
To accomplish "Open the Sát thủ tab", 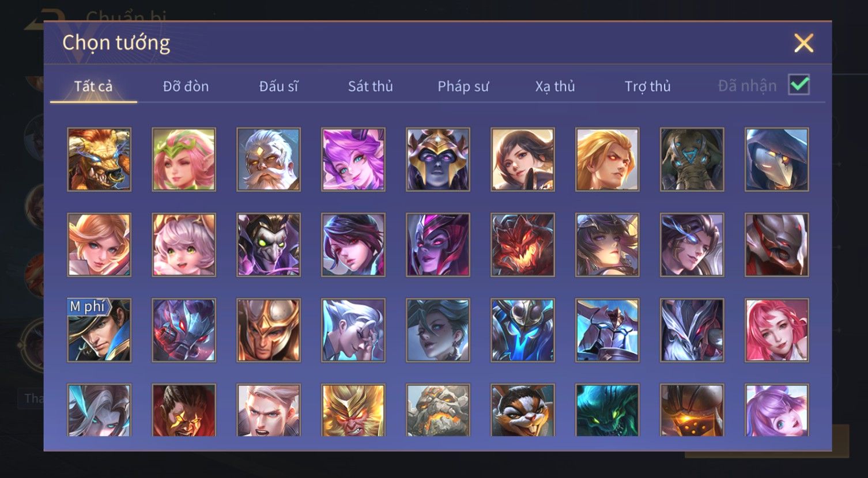I will (370, 86).
